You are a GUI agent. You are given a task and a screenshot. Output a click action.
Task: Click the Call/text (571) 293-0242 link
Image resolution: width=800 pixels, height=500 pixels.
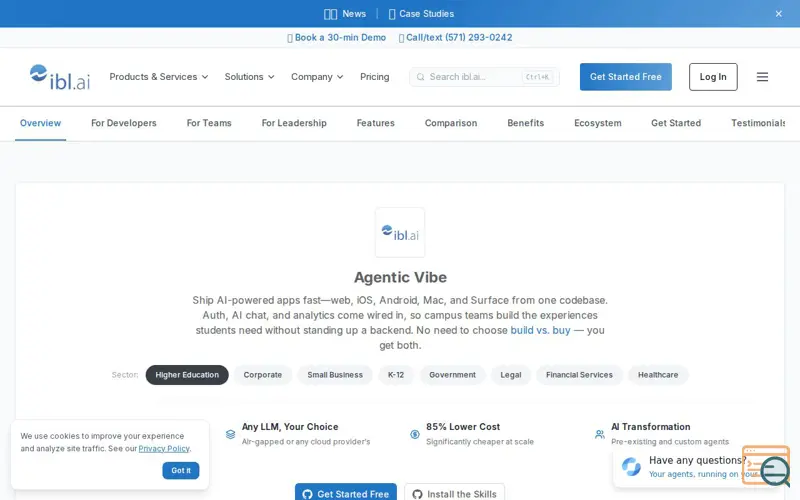click(456, 38)
